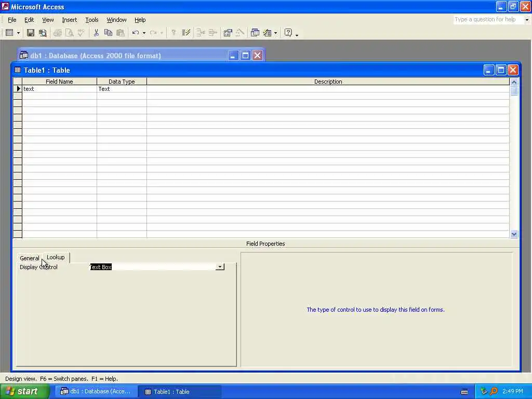This screenshot has width=532, height=399.
Task: Click the New Object toolbar icon
Action: coord(268,33)
